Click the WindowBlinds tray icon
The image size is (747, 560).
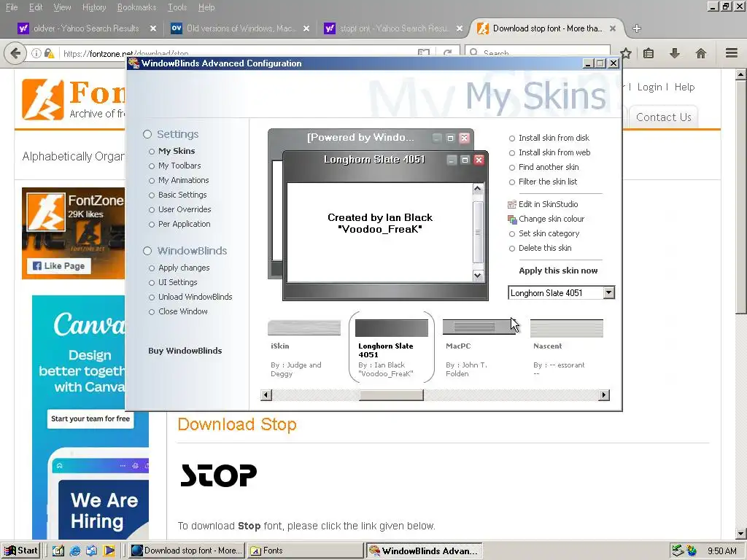point(692,551)
